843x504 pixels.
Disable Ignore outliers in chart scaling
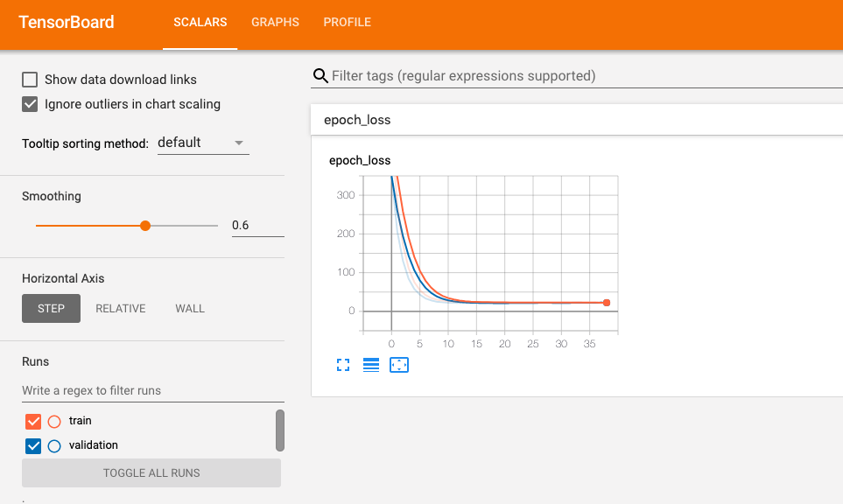point(30,104)
